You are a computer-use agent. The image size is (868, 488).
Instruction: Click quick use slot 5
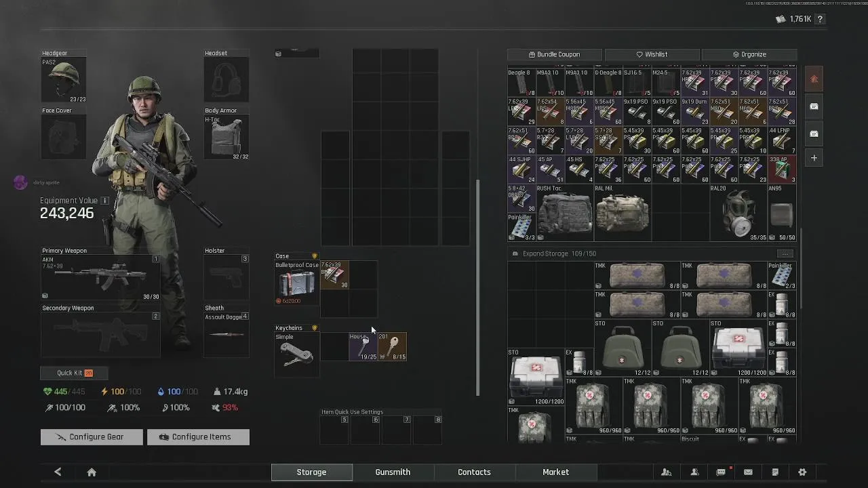(x=334, y=430)
